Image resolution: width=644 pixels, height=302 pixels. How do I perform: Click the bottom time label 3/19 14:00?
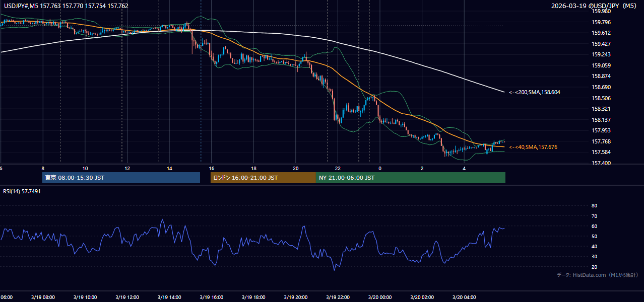(169, 297)
